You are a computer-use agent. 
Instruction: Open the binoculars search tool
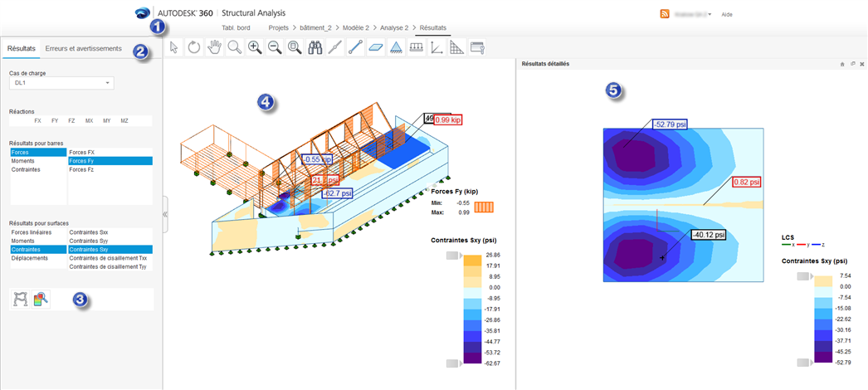315,47
